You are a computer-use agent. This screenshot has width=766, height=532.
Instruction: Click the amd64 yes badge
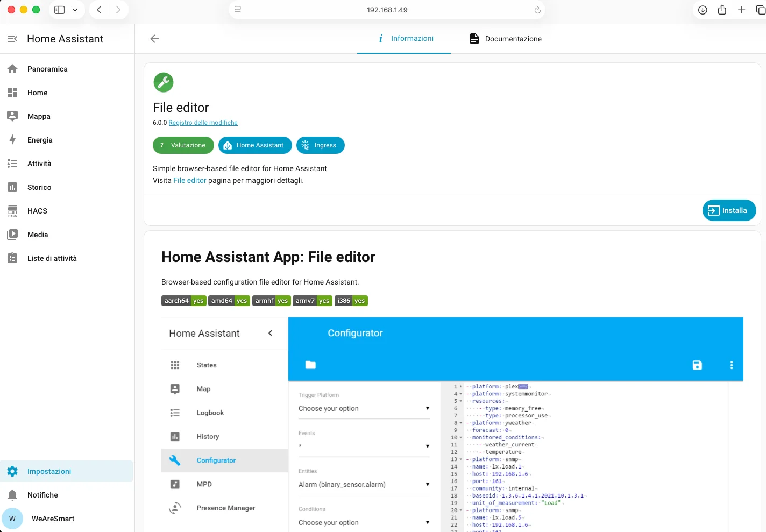point(229,301)
